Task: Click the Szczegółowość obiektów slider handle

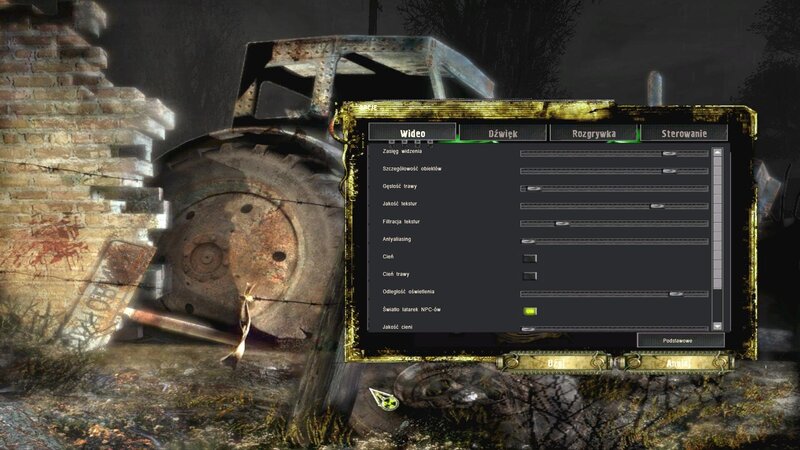Action: (669, 170)
